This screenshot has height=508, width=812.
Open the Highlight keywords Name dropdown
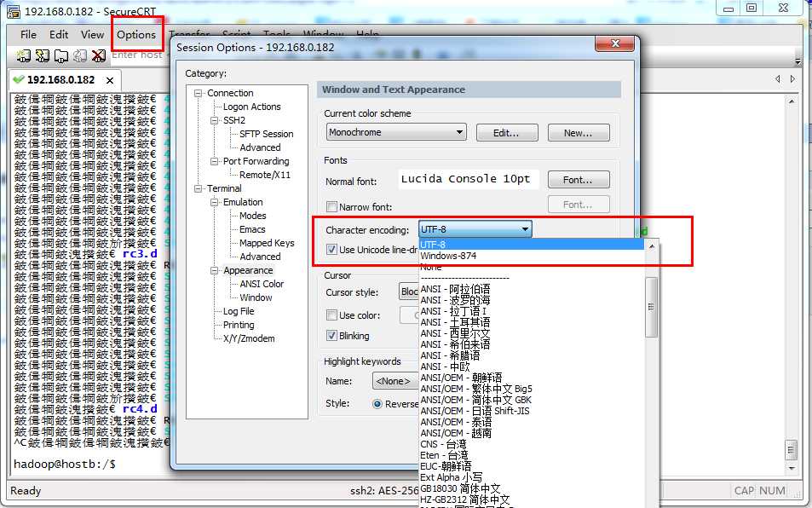point(395,381)
